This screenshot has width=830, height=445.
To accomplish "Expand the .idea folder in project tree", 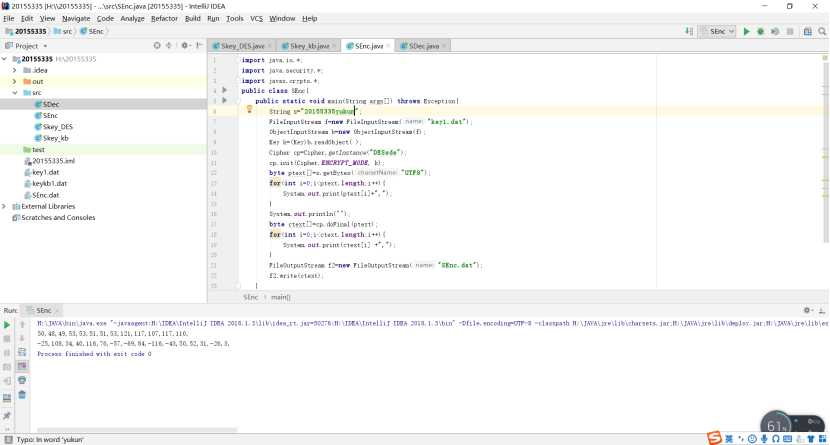I will point(14,70).
